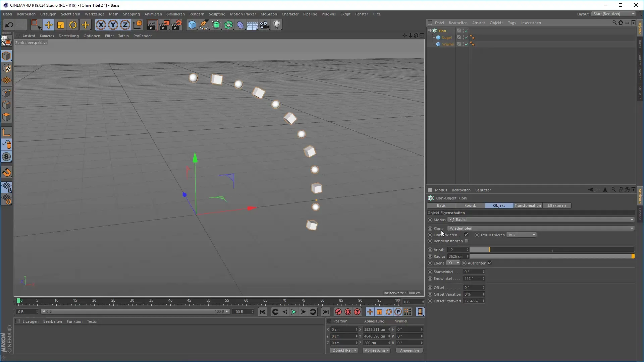Switch to the Transformation tab
Screen dimensions: 644x362
[528, 205]
